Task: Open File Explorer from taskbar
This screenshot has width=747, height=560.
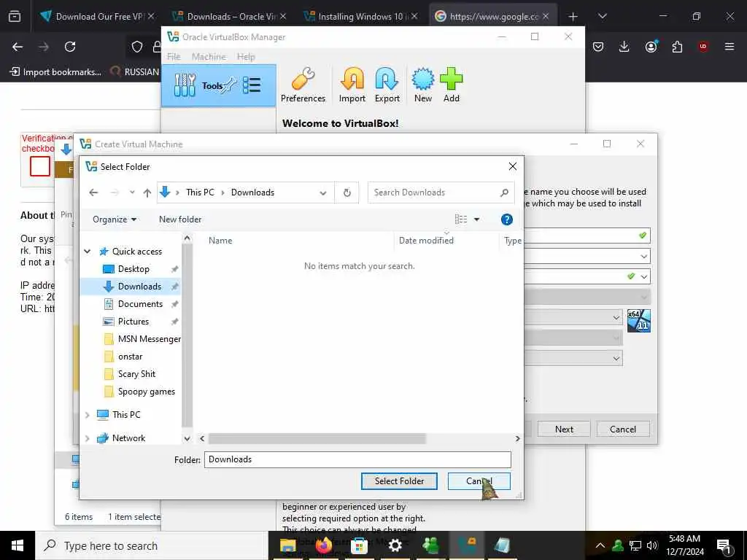Action: (x=287, y=545)
